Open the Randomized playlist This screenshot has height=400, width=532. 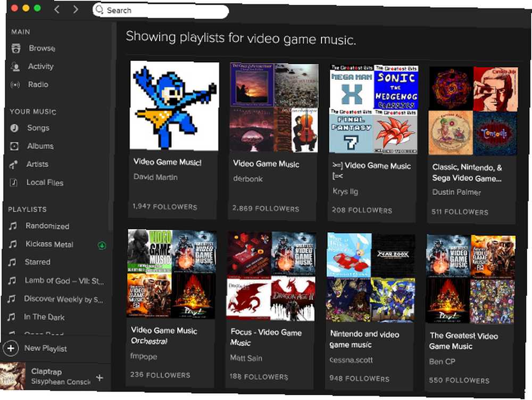pos(47,226)
